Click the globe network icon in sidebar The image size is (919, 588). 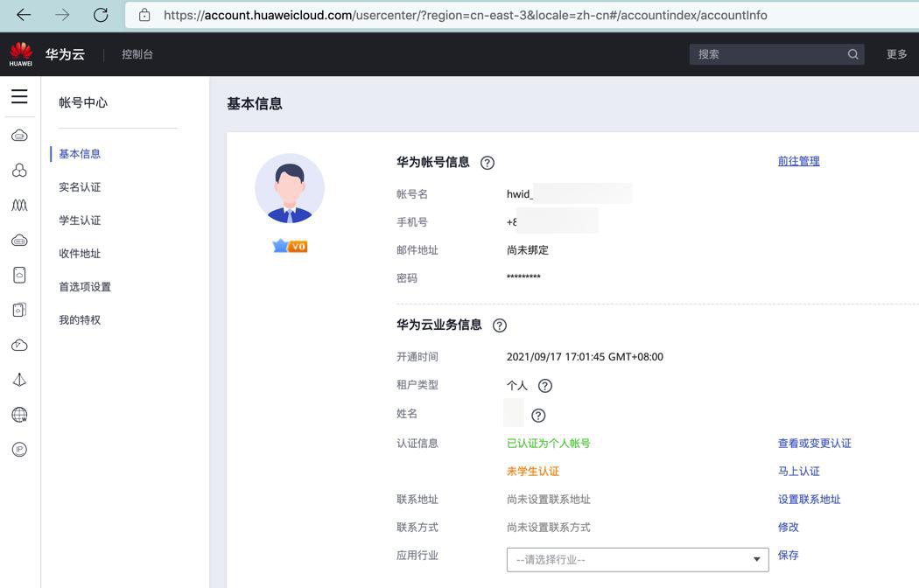pyautogui.click(x=19, y=415)
